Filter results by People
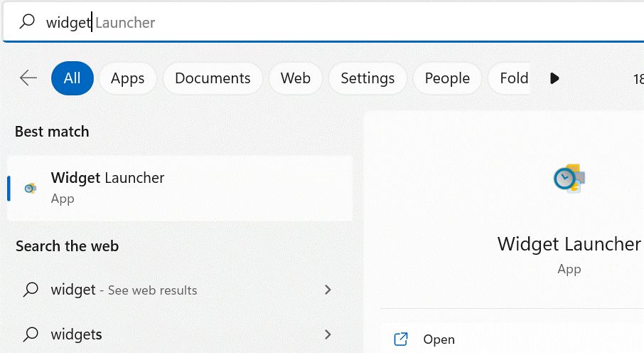 pyautogui.click(x=447, y=78)
